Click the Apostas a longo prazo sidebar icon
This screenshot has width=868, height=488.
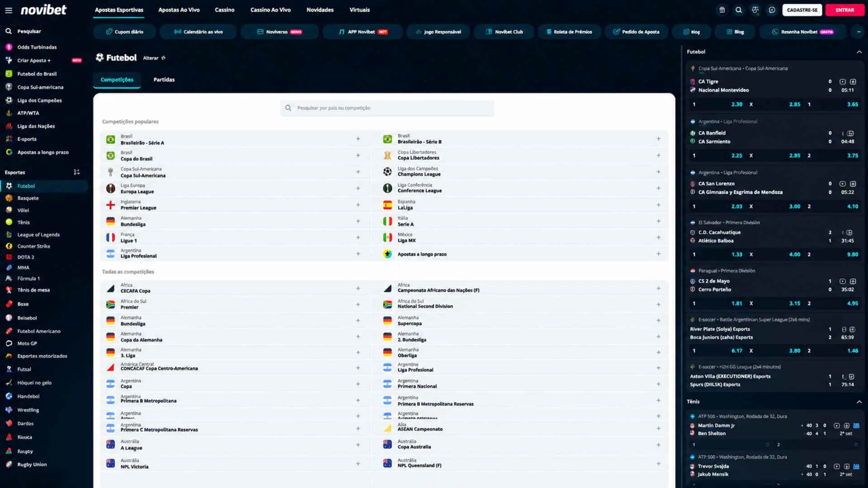9,152
